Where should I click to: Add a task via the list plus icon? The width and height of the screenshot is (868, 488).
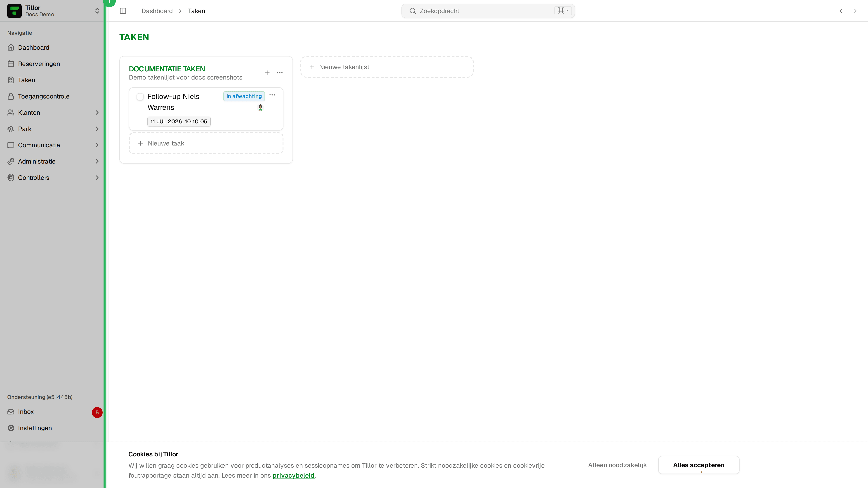[x=267, y=73]
